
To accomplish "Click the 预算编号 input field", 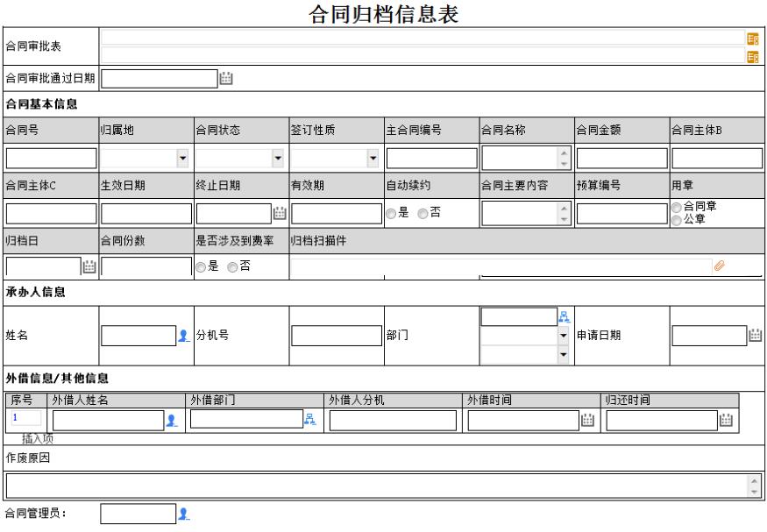I will click(x=622, y=214).
